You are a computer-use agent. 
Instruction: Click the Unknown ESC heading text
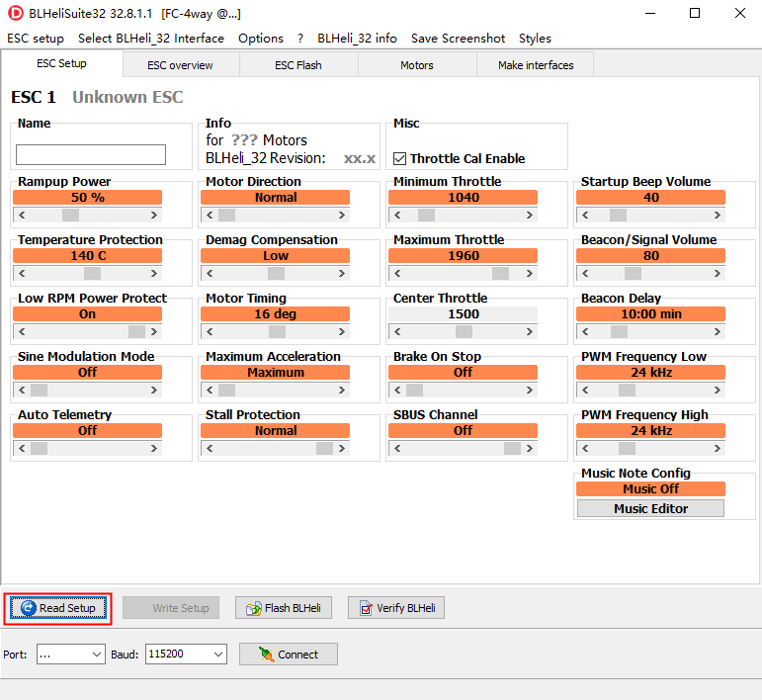click(127, 97)
